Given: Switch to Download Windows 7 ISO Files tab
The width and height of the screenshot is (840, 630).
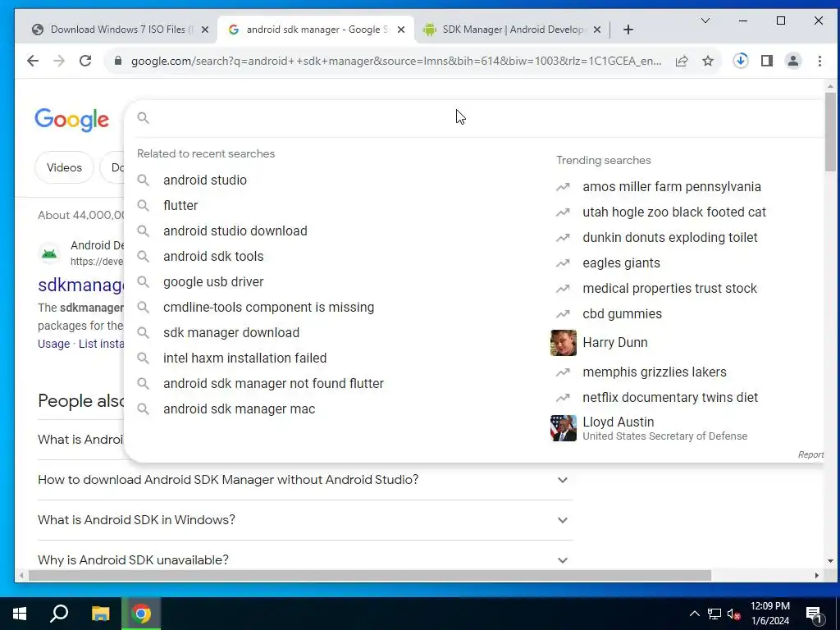Looking at the screenshot, I should point(116,30).
